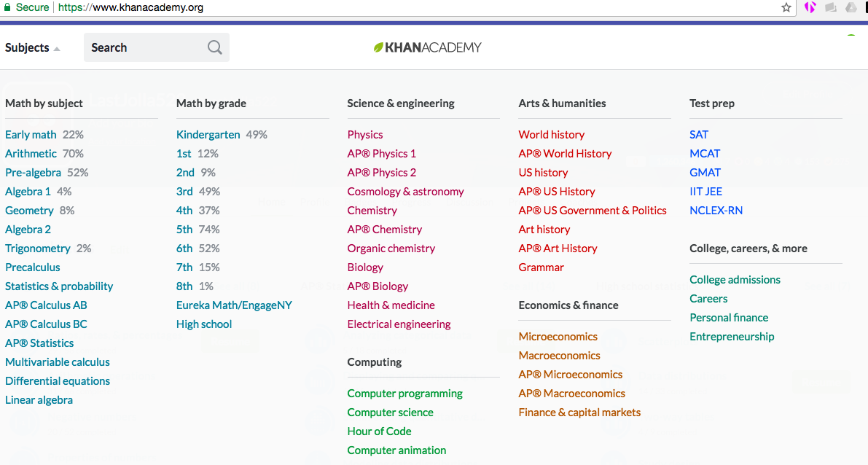The width and height of the screenshot is (868, 465).
Task: Click the khanacademy.org address bar URL
Action: 130,7
